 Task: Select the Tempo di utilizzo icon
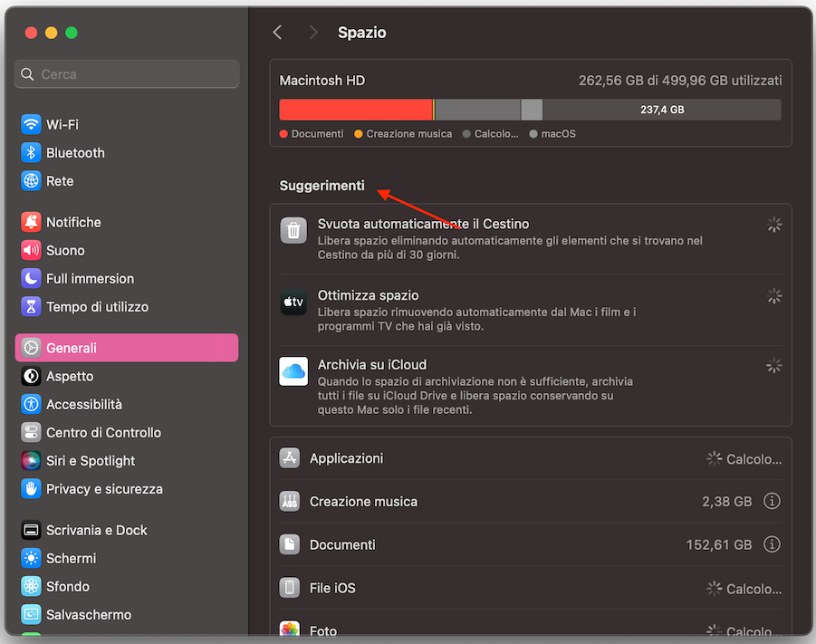pyautogui.click(x=30, y=307)
